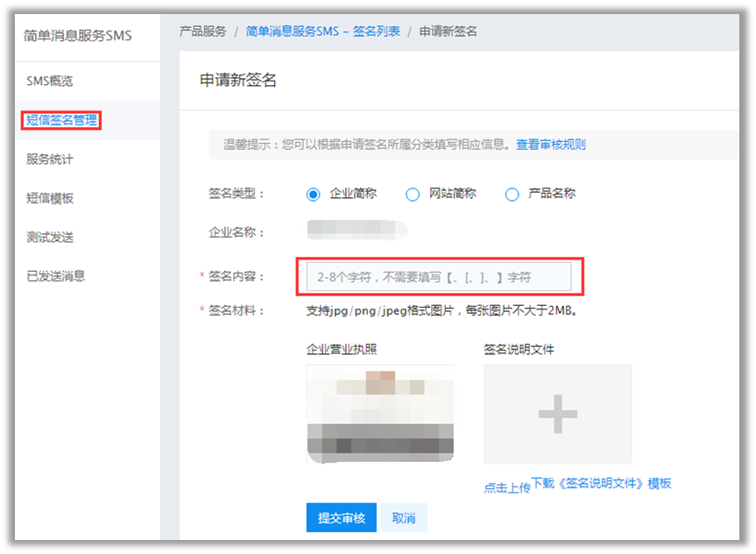The height and width of the screenshot is (554, 756).
Task: Click the upload plus icon under 签名说明文件
Action: pyautogui.click(x=555, y=413)
